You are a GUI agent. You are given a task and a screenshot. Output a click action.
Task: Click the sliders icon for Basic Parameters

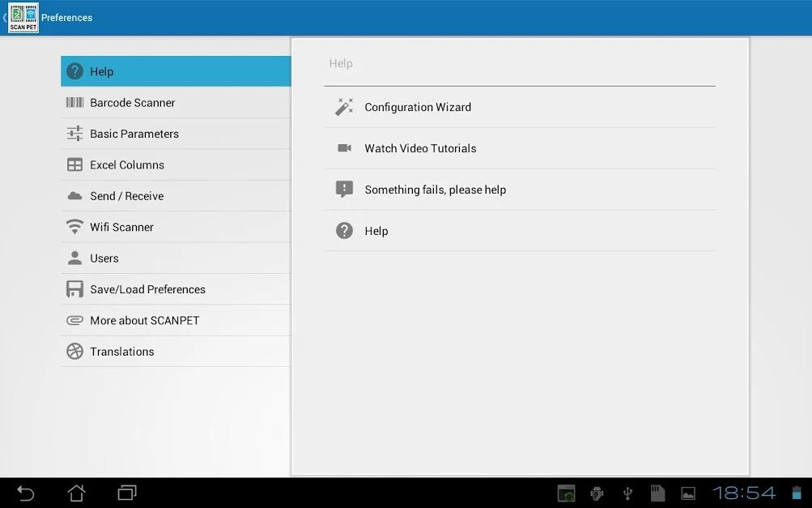click(74, 133)
